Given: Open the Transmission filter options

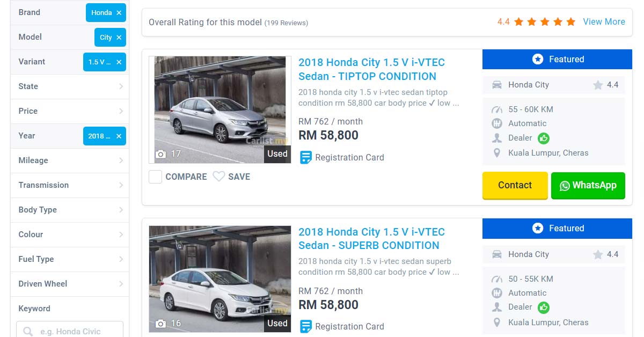Looking at the screenshot, I should [x=70, y=185].
